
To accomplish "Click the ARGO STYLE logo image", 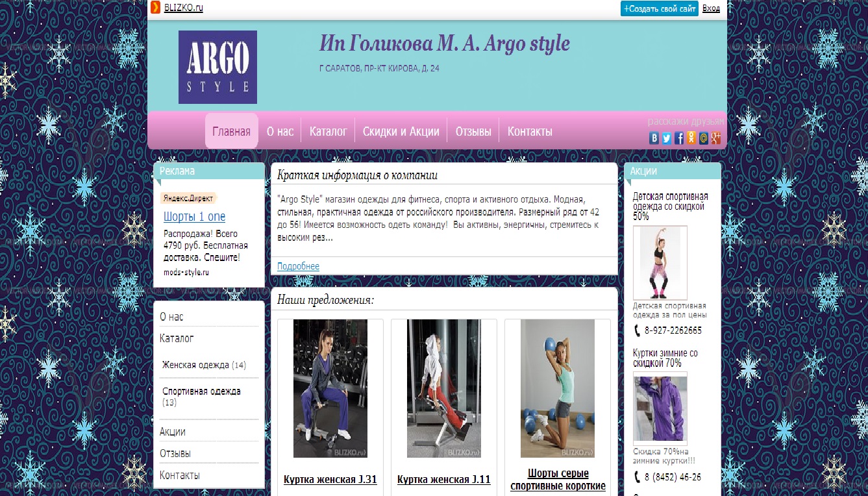I will (x=217, y=67).
